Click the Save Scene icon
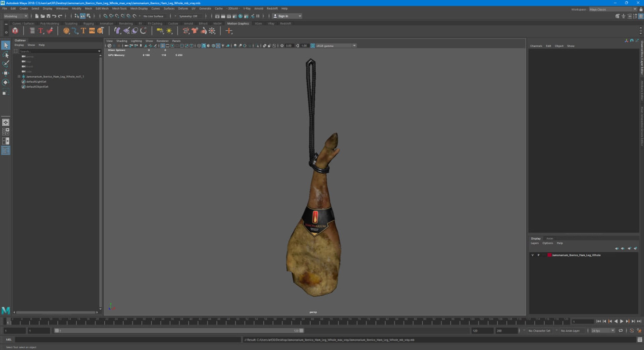The width and height of the screenshot is (644, 350). pyautogui.click(x=48, y=16)
